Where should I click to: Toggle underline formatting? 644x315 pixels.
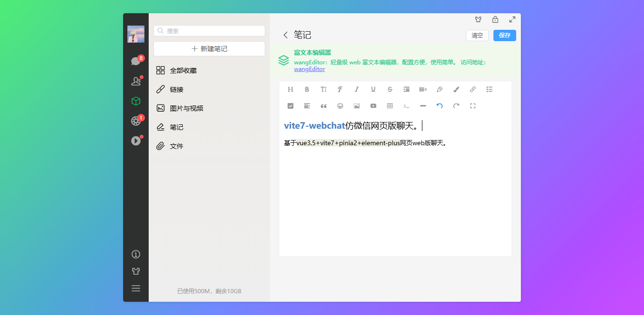(373, 89)
